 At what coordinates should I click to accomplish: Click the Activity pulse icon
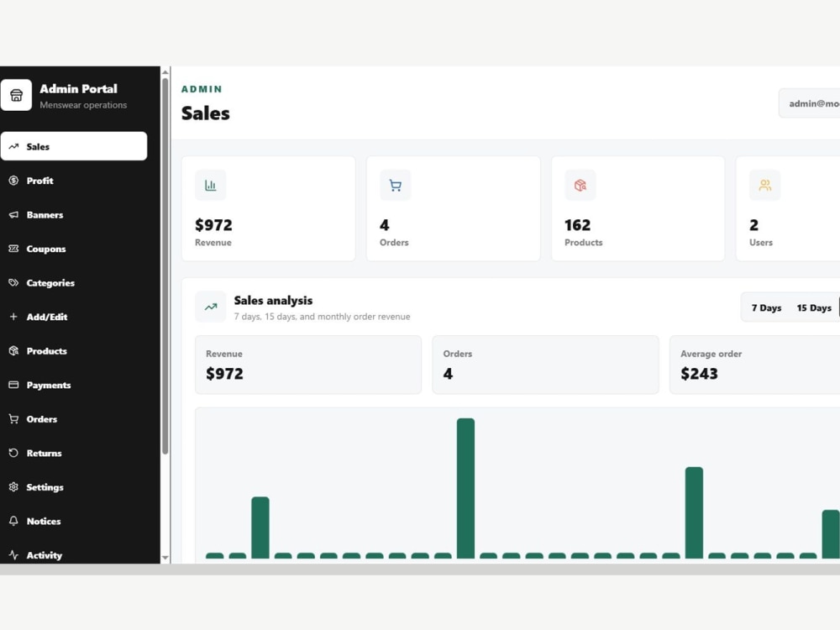pos(14,555)
